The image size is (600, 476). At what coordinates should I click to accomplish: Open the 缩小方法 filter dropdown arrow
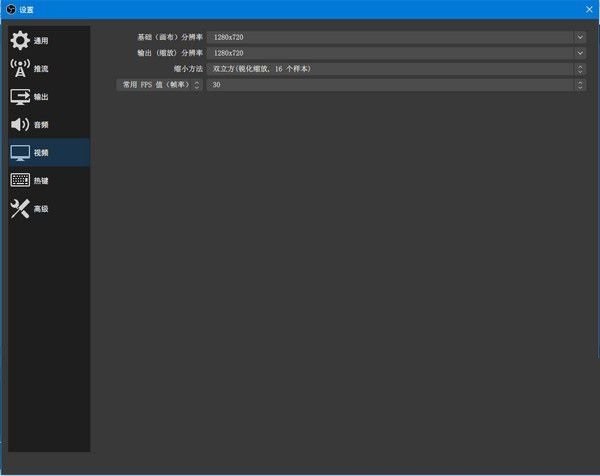pyautogui.click(x=580, y=69)
